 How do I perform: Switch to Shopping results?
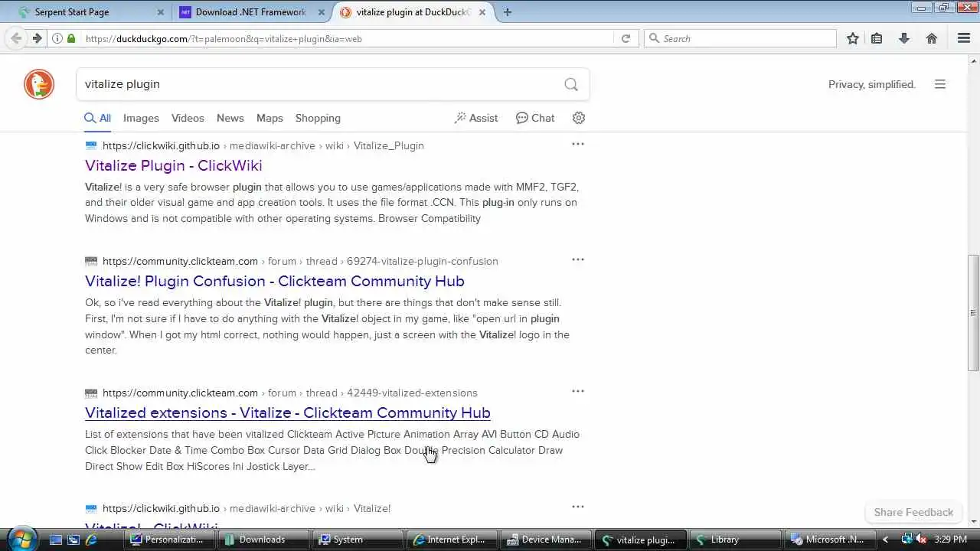coord(318,118)
